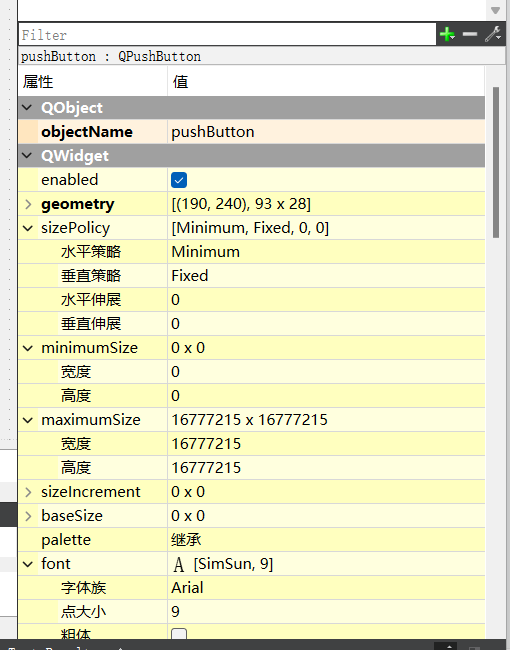Image resolution: width=510 pixels, height=650 pixels.
Task: Click the property editor vertical scrollbar thumb
Action: point(495,162)
